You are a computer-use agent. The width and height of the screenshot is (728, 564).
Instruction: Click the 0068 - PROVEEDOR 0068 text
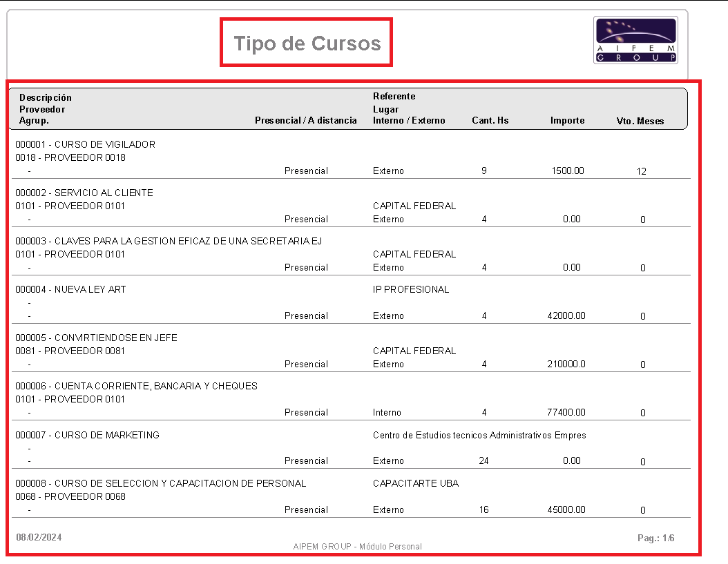(x=70, y=496)
